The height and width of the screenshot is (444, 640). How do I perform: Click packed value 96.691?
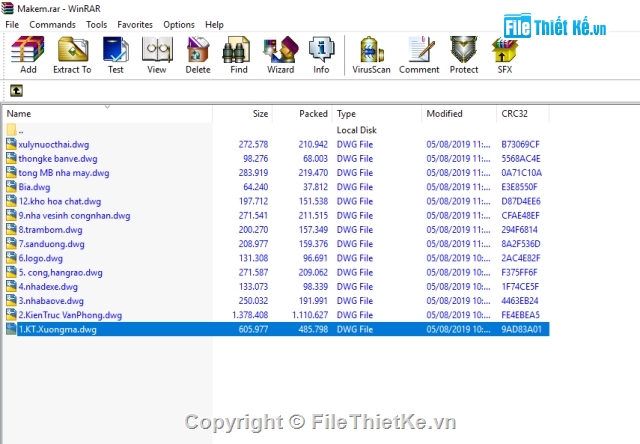click(315, 258)
